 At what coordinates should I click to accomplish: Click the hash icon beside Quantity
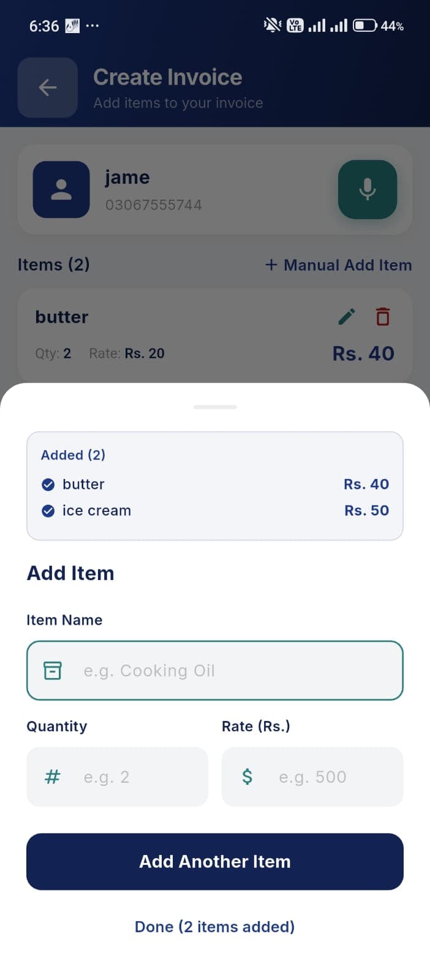(x=51, y=777)
